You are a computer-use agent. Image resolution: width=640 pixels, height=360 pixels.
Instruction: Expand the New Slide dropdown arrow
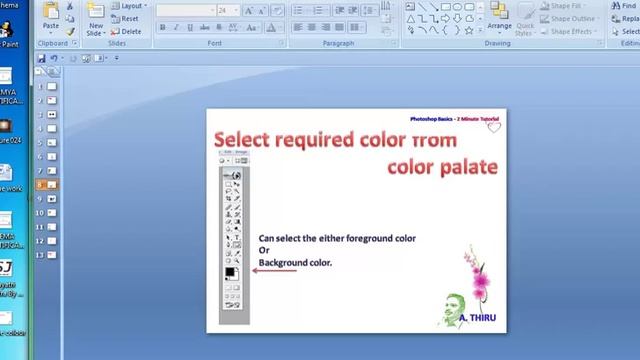click(104, 33)
